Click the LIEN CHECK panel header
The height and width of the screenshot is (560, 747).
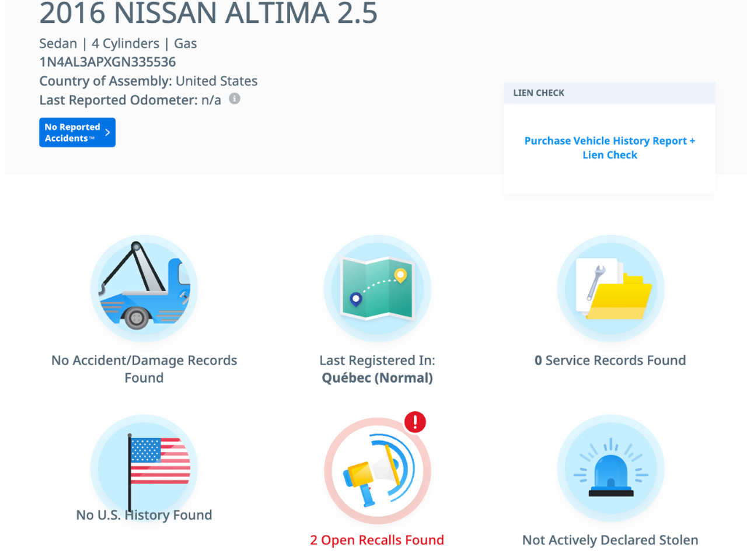coord(609,93)
